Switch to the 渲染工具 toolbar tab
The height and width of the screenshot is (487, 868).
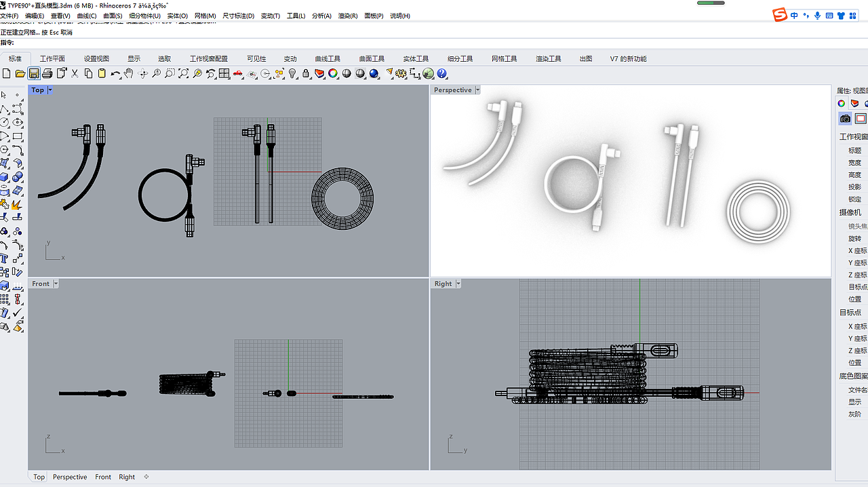pos(548,59)
